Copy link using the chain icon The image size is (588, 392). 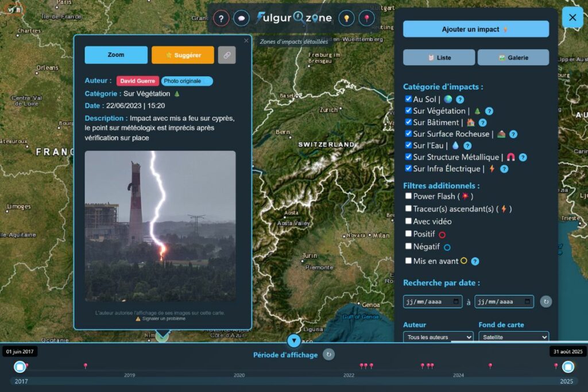(x=227, y=55)
